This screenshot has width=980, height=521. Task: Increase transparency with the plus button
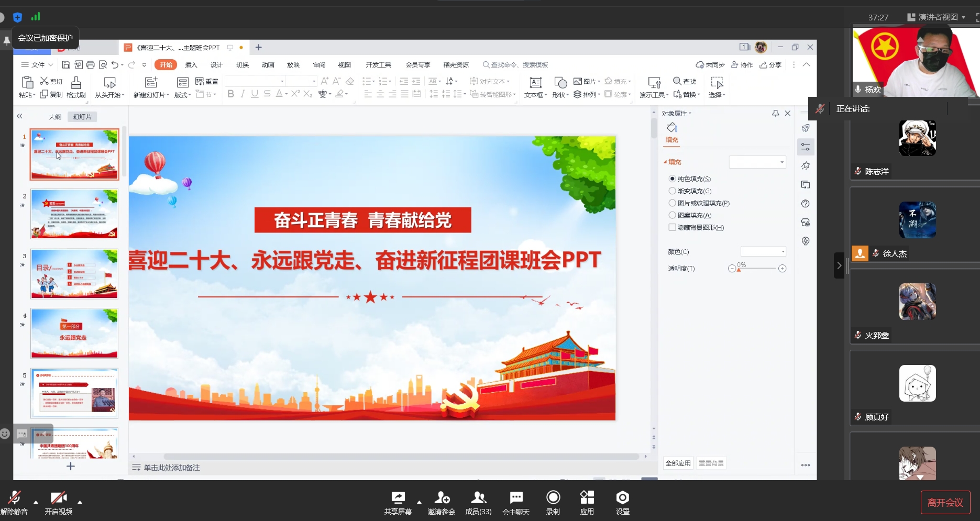pos(782,269)
